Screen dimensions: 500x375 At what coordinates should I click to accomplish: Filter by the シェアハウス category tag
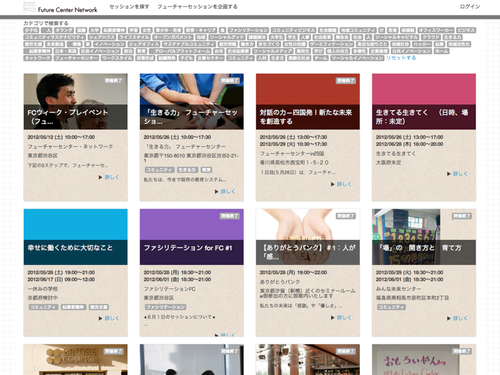(102, 37)
